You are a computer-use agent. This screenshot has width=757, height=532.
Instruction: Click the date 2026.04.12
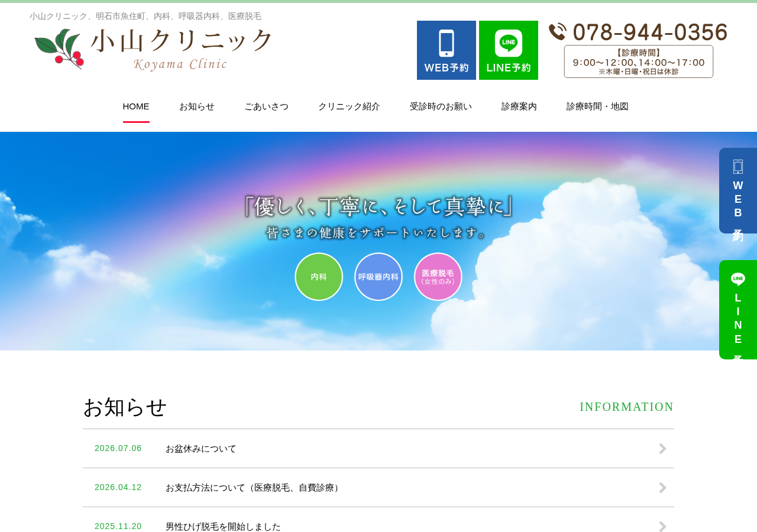click(118, 487)
